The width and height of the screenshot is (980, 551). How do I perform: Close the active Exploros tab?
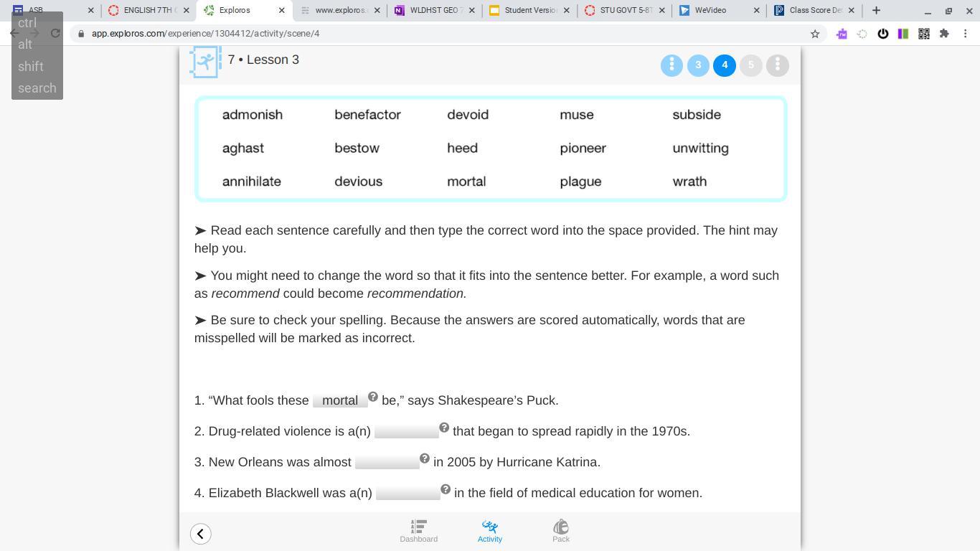[281, 10]
